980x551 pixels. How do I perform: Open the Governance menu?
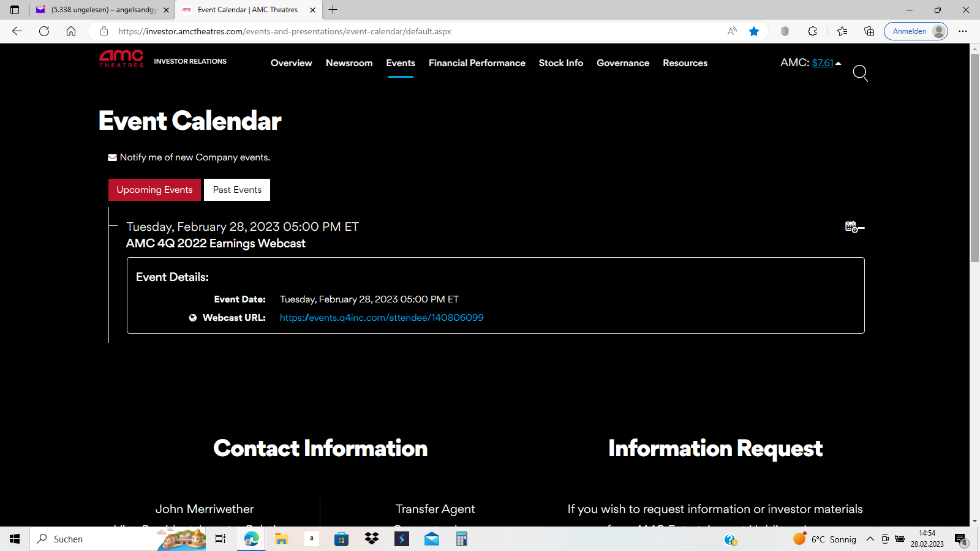622,63
